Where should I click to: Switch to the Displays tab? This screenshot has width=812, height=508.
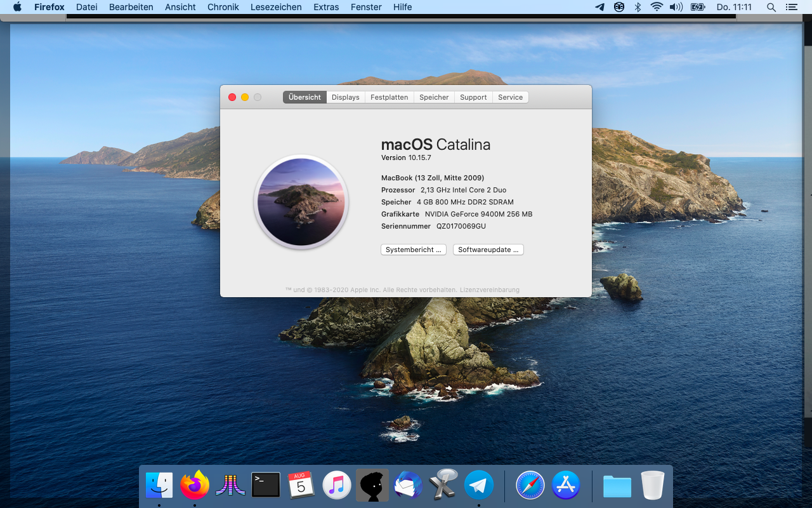click(x=345, y=97)
